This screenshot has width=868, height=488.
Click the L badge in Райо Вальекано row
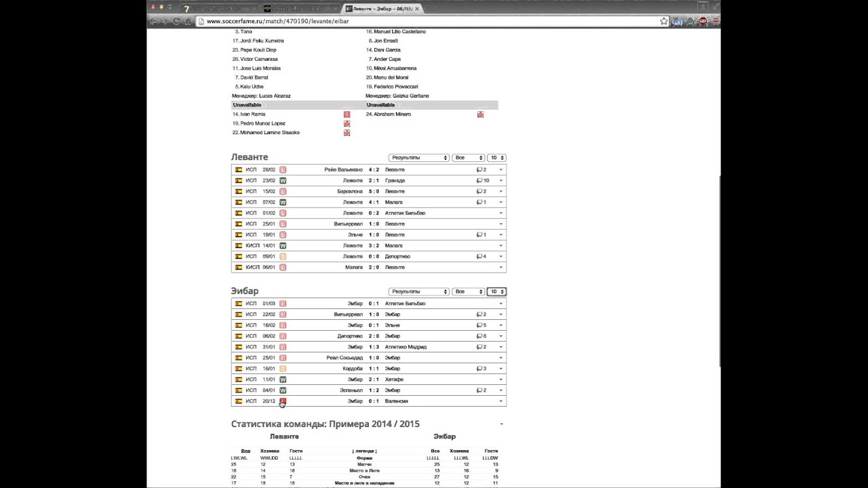(283, 169)
